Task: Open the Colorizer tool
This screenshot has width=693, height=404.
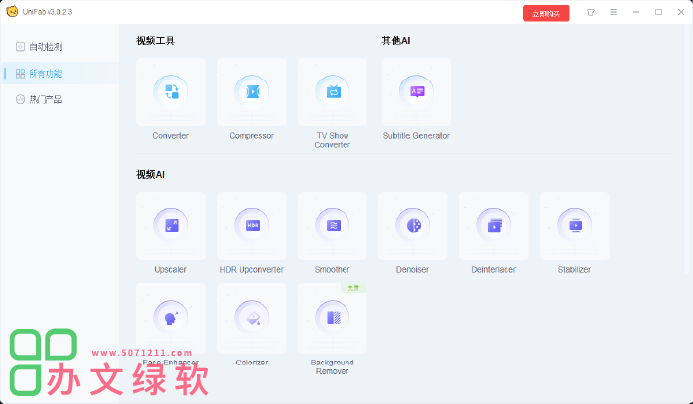Action: tap(251, 318)
